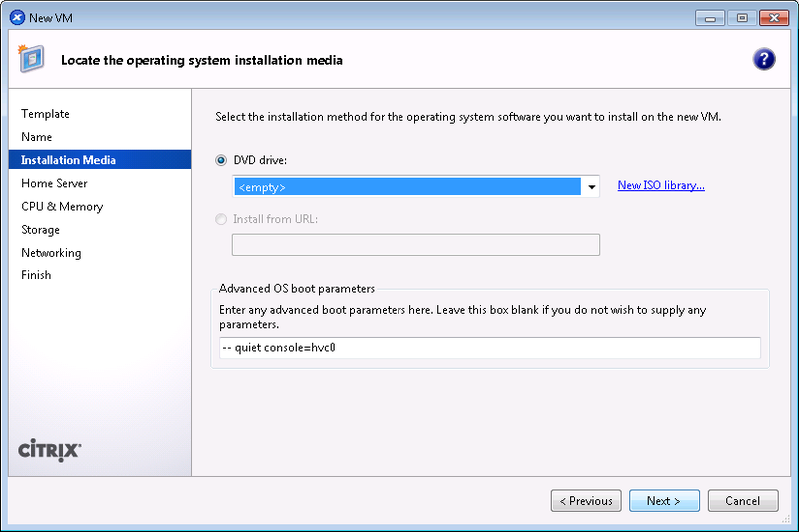Close the New VM window
The height and width of the screenshot is (532, 799).
click(x=774, y=18)
